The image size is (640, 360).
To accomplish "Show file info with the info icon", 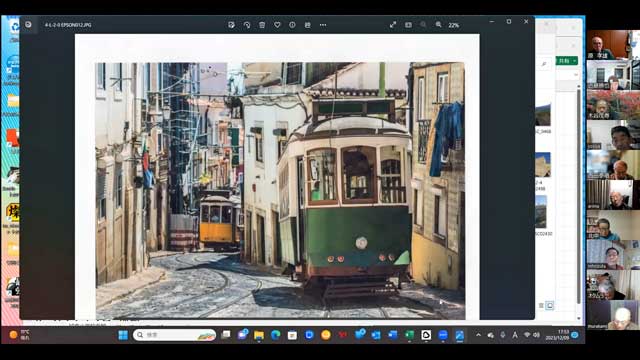I will click(x=292, y=25).
